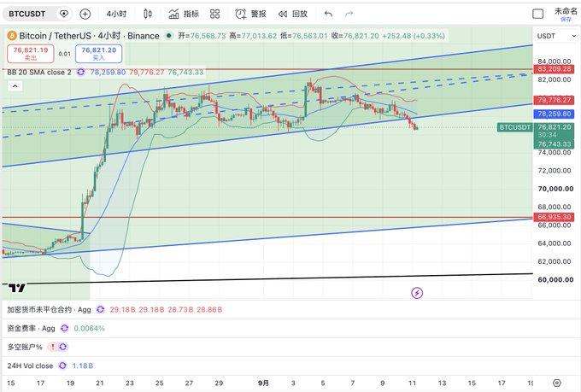Click the BB indicator refresh icon
The image size is (581, 392).
click(80, 73)
